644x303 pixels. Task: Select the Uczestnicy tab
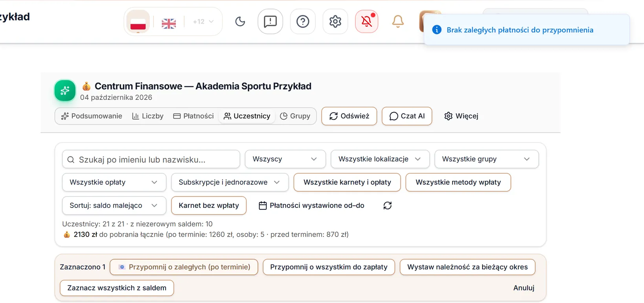[247, 116]
